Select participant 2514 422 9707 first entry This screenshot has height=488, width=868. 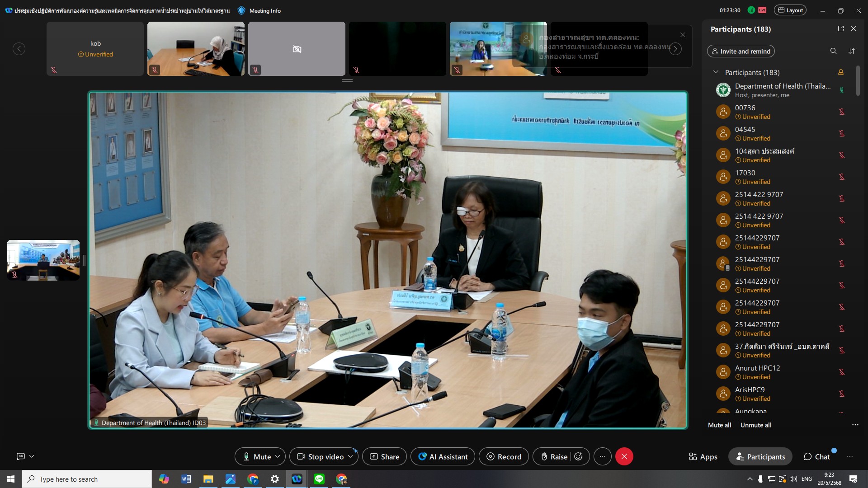(780, 198)
